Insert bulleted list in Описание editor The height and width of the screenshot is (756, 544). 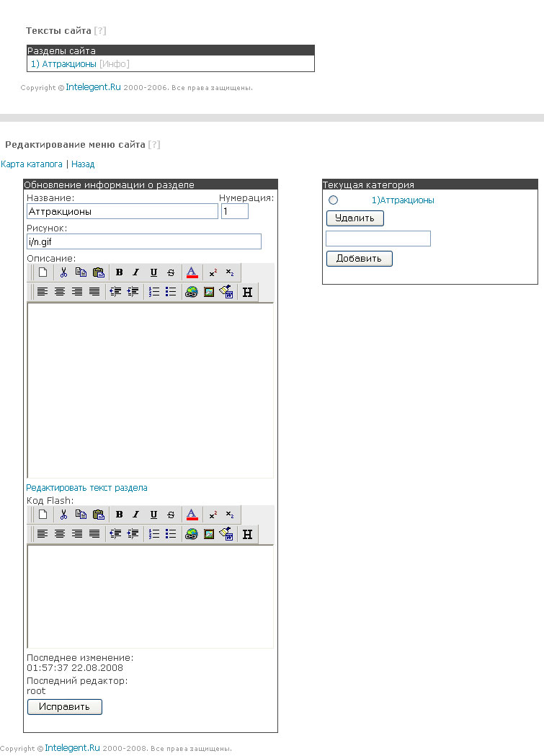point(171,292)
